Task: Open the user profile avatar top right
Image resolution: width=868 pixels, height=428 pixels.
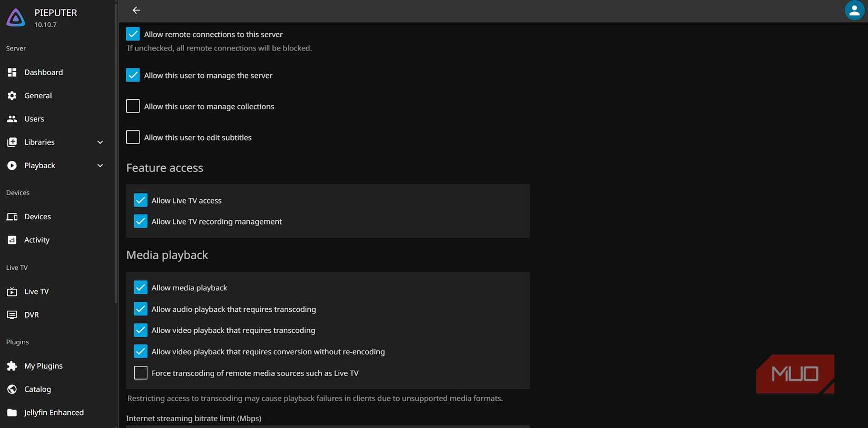Action: point(854,10)
